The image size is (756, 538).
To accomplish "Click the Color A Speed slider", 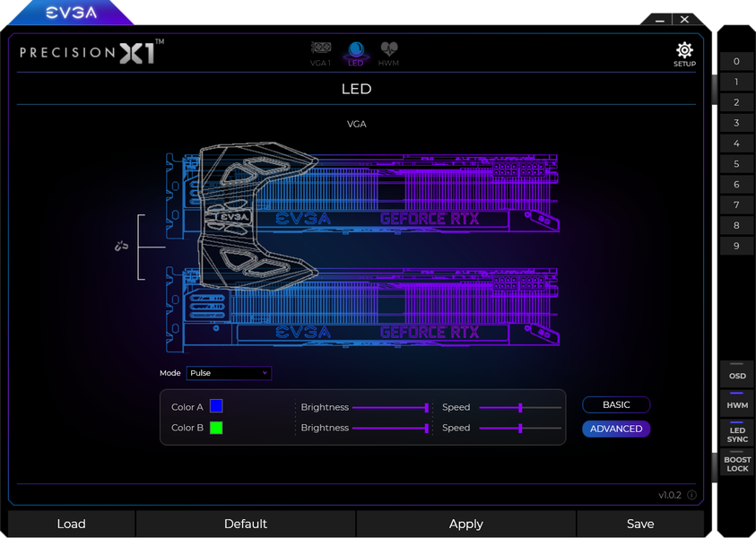I will (520, 408).
